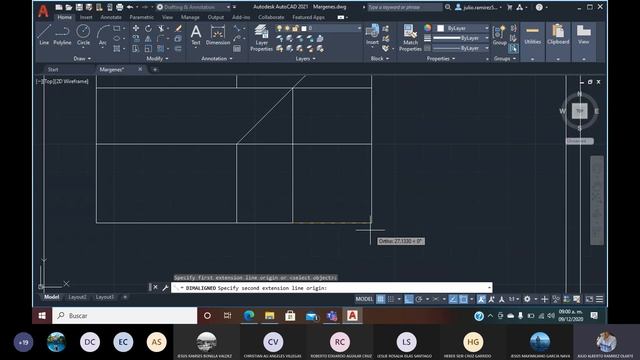Add a new drawing tab with plus
The width and height of the screenshot is (640, 360).
pyautogui.click(x=155, y=69)
